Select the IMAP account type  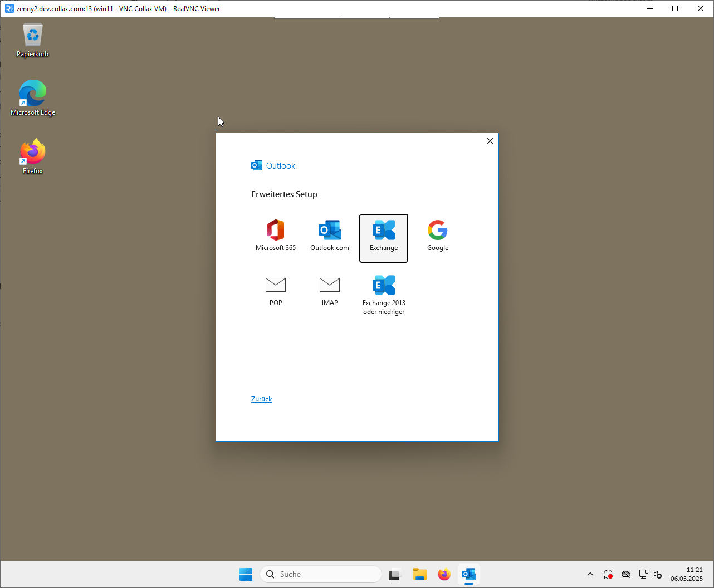pos(330,291)
